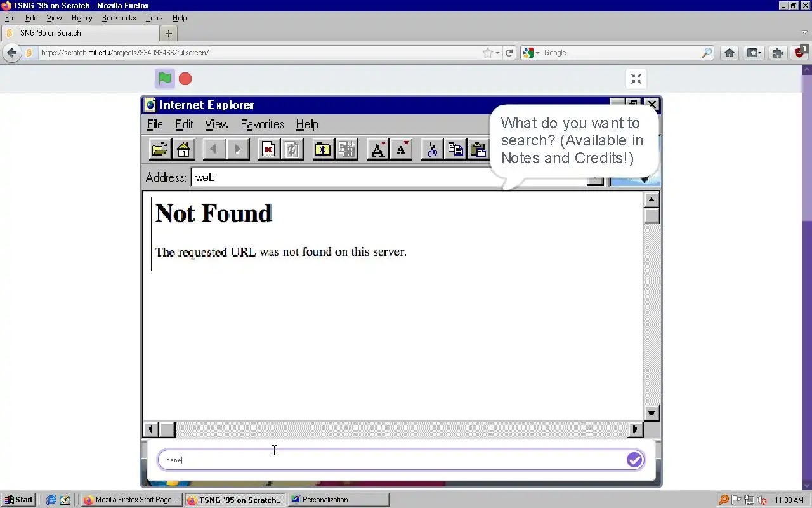
Task: Click the scroll up arrow of page scrollbar
Action: (x=652, y=199)
